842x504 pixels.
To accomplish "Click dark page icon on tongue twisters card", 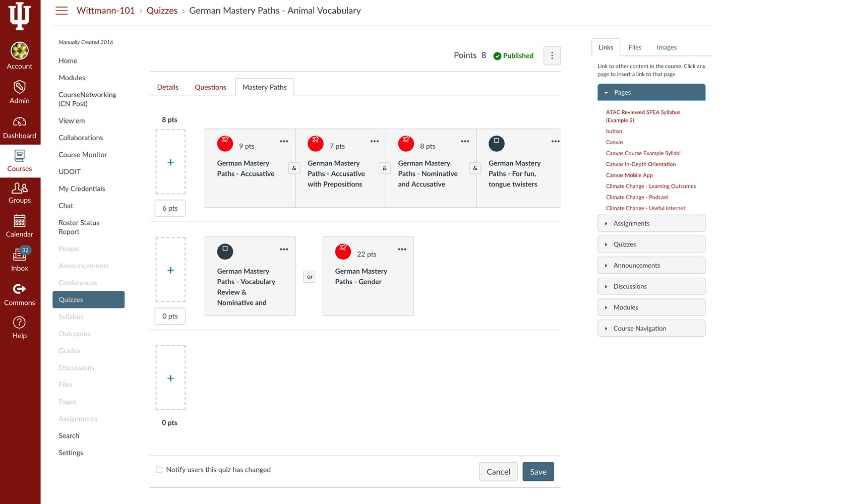I will click(x=497, y=144).
